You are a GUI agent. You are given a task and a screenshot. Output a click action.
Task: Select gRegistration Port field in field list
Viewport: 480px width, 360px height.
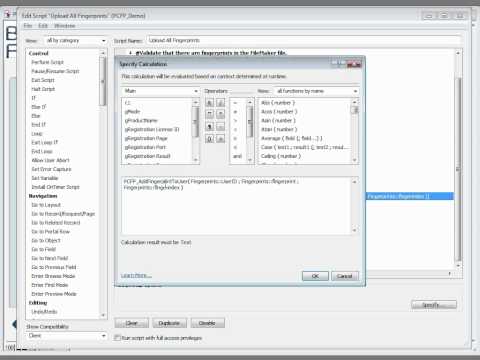coord(145,147)
